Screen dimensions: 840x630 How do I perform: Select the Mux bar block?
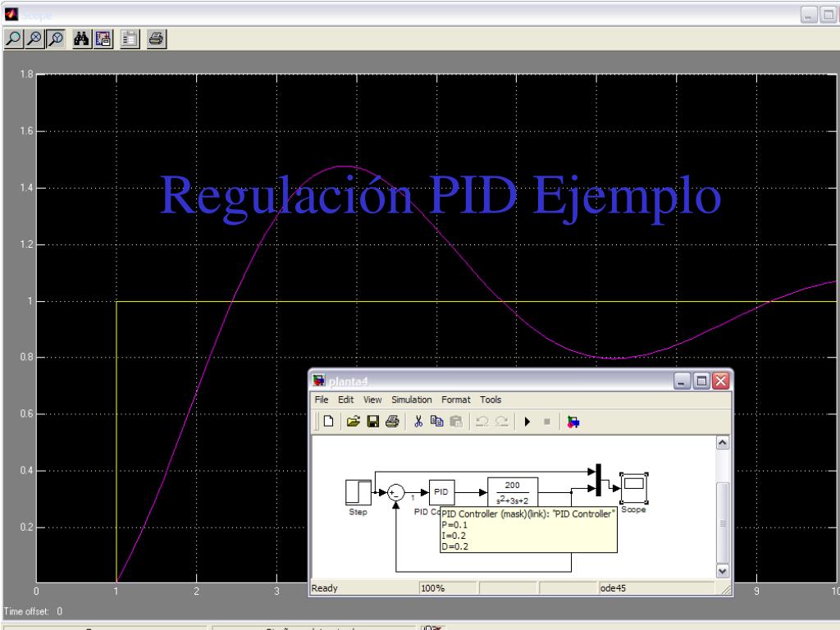599,480
